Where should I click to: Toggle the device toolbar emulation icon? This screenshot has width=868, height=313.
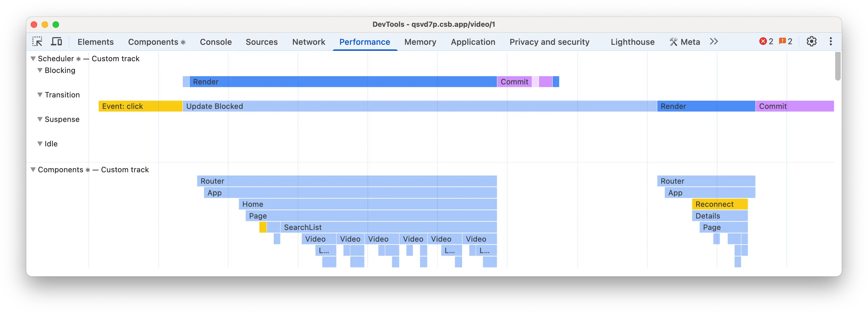tap(57, 42)
